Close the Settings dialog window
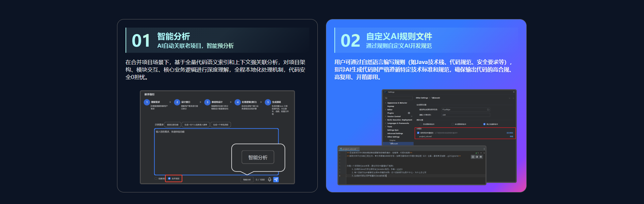Image resolution: width=644 pixels, height=204 pixels. click(x=514, y=92)
